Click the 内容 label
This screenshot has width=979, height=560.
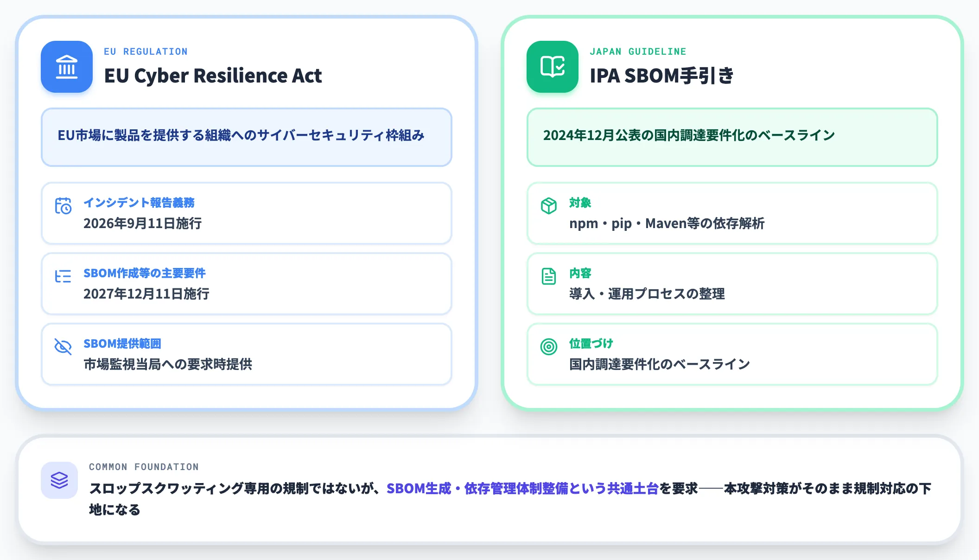point(580,273)
